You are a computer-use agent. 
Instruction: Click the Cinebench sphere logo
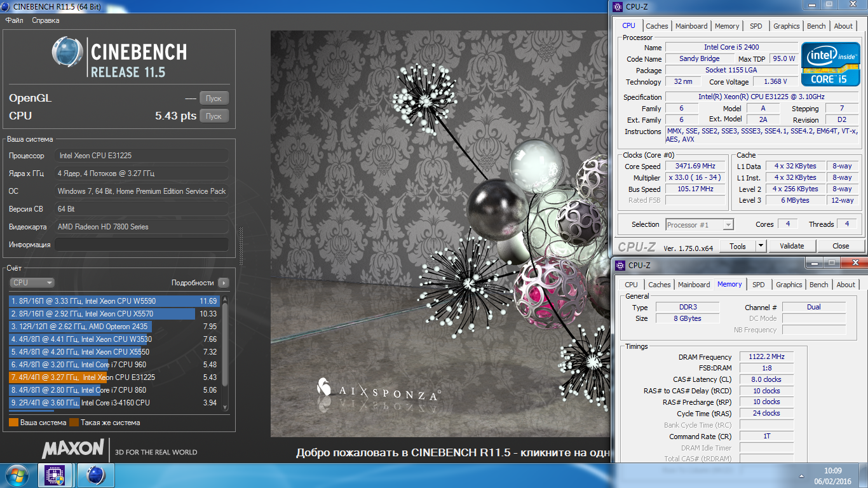pos(68,52)
